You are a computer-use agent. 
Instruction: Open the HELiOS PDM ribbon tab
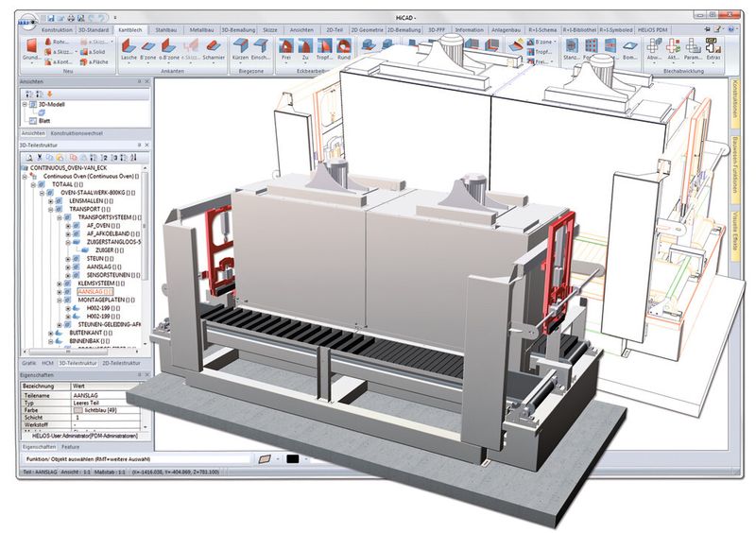pos(652,30)
